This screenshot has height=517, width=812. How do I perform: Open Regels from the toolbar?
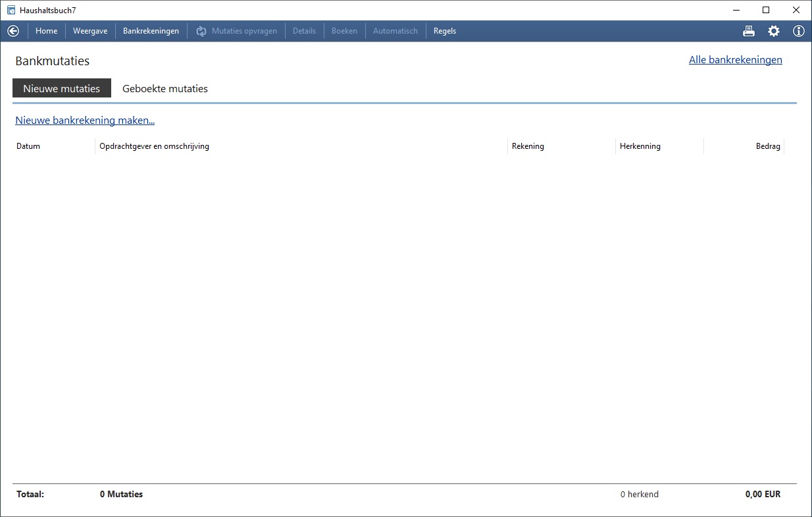point(445,31)
